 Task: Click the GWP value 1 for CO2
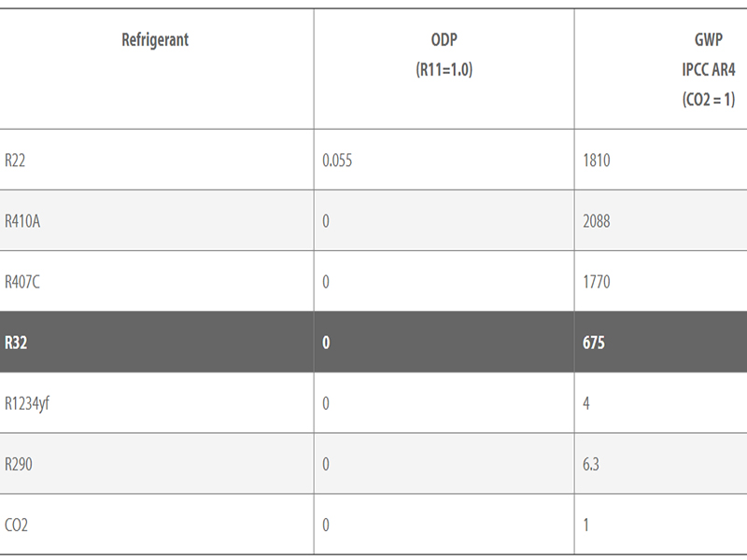586,525
